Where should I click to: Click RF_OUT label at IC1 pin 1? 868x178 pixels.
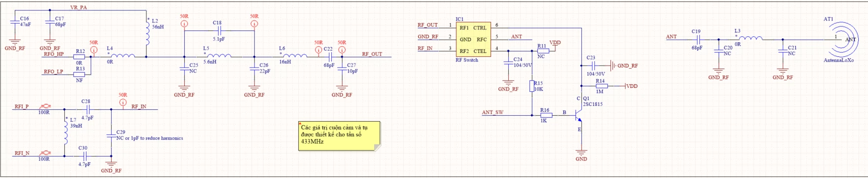tap(428, 25)
